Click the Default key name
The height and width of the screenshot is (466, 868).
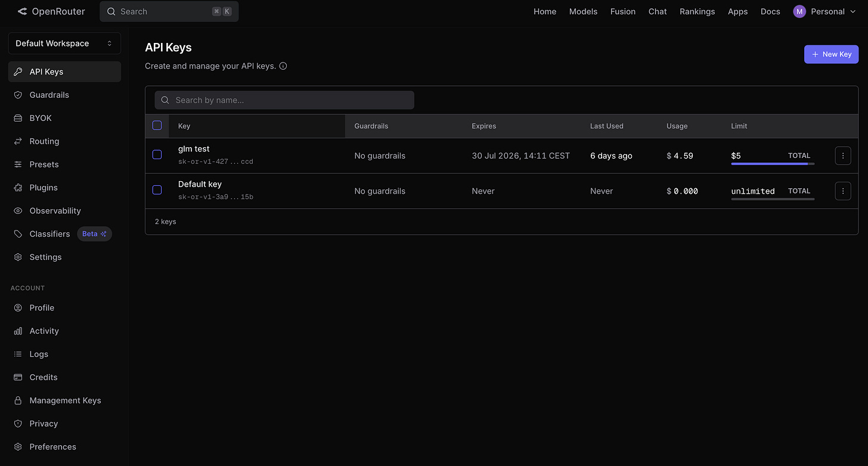200,184
